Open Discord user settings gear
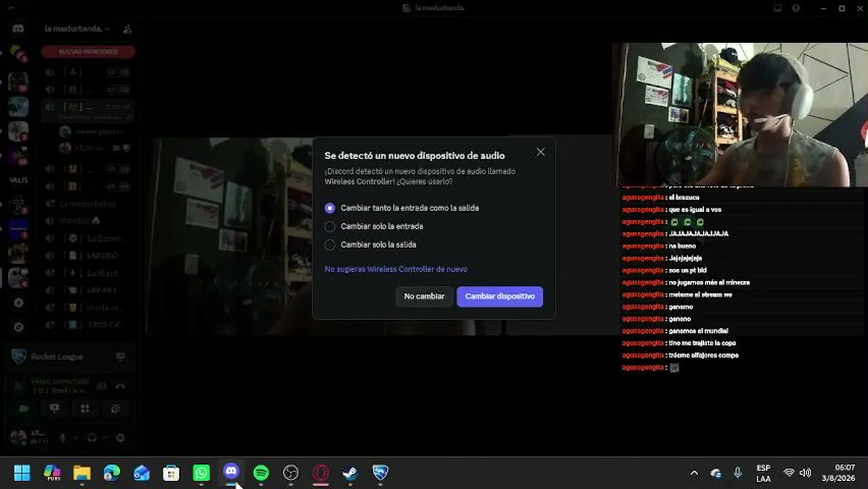 pyautogui.click(x=120, y=438)
